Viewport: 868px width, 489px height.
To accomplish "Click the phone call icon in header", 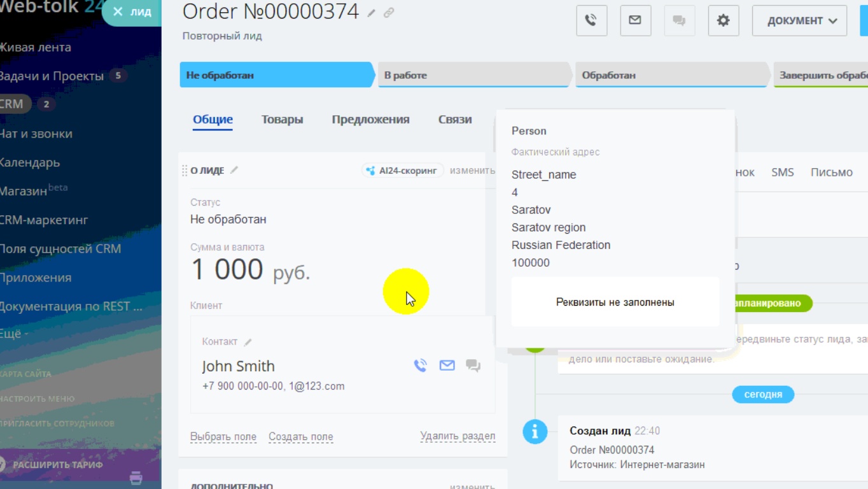I will click(x=591, y=20).
